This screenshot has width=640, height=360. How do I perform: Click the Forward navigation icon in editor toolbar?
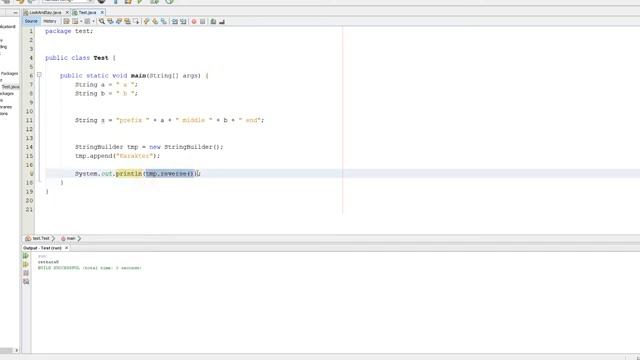pos(87,21)
